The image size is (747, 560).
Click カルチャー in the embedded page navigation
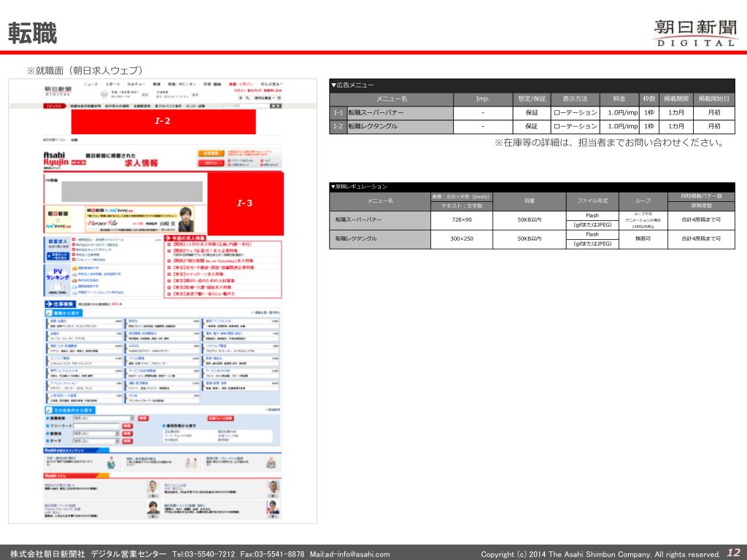pos(136,84)
